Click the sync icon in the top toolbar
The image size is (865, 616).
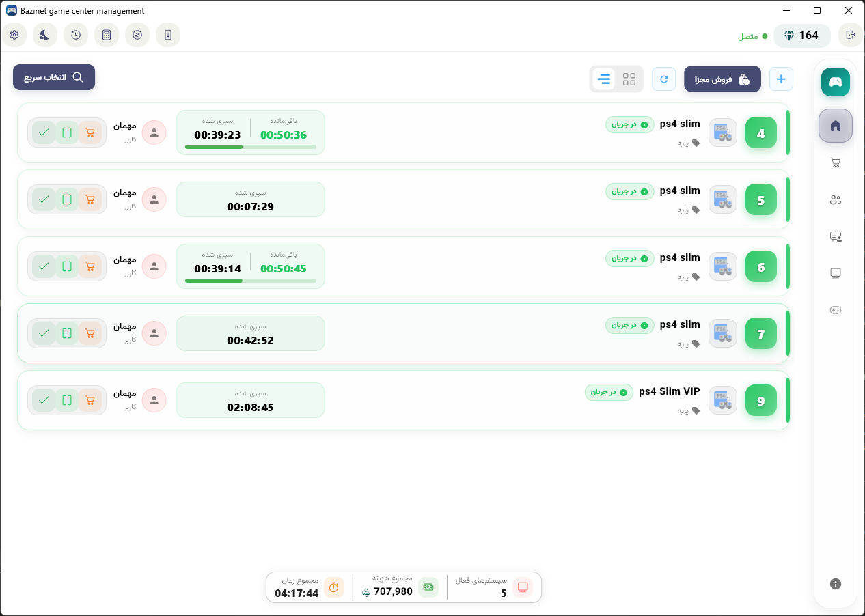click(137, 35)
